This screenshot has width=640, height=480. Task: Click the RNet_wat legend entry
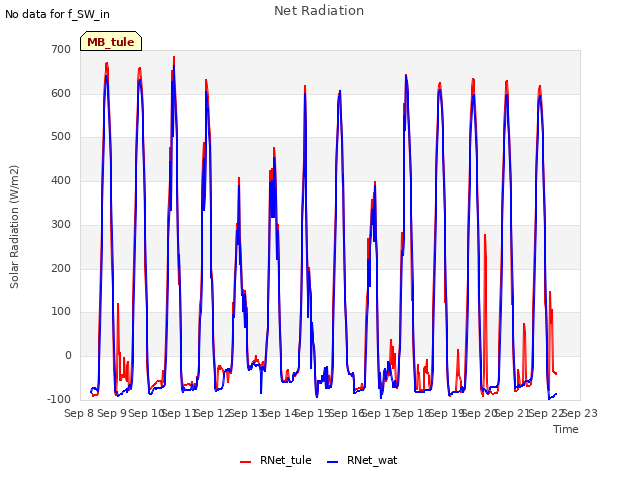click(x=362, y=460)
